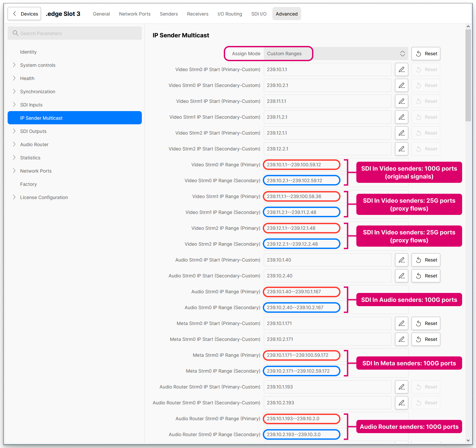Expand the Audio Router section
Image resolution: width=476 pixels, height=448 pixels.
[x=14, y=144]
